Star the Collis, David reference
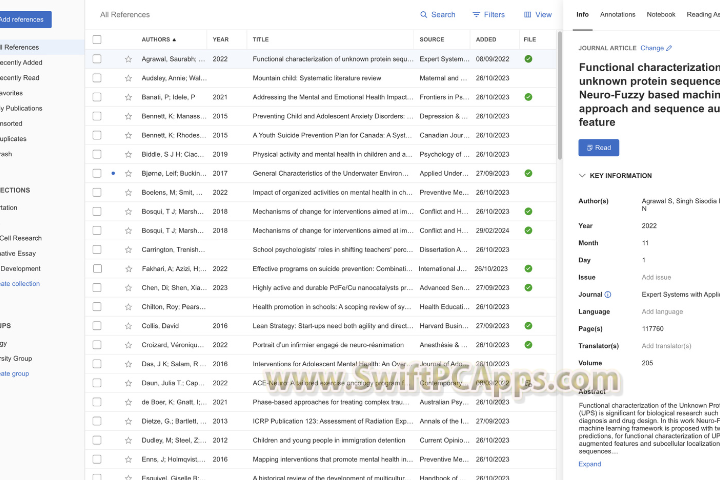The width and height of the screenshot is (720, 480). [x=129, y=326]
